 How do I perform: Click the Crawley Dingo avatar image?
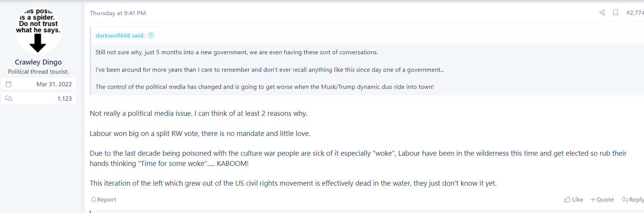coord(38,30)
